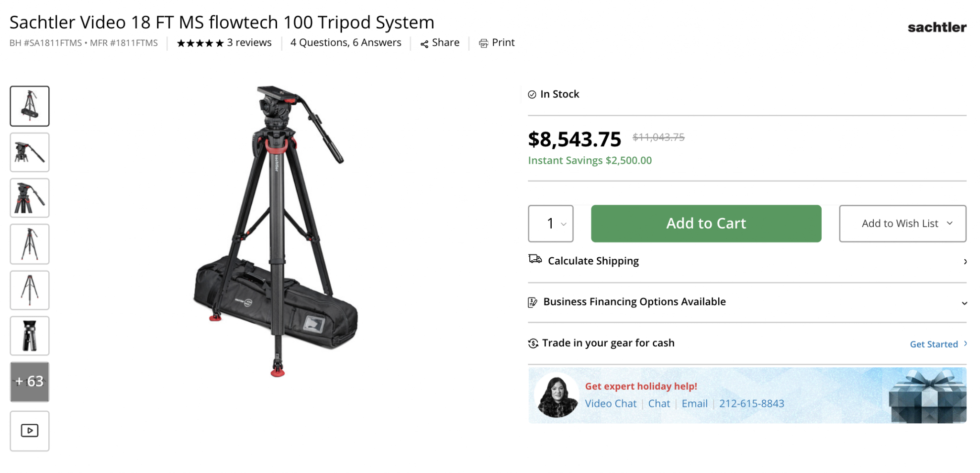Click the sachtler brand logo
Image resolution: width=980 pixels, height=473 pixels.
936,27
